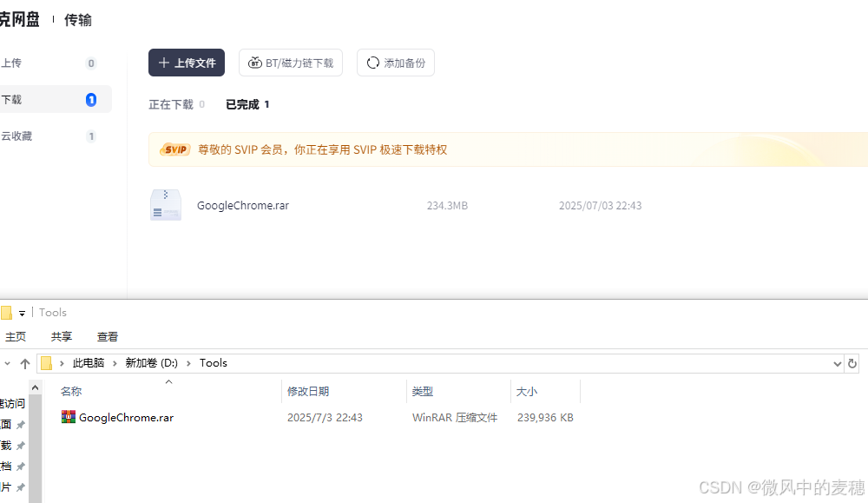
Task: Click the Up arrow navigation button in Explorer
Action: click(25, 363)
